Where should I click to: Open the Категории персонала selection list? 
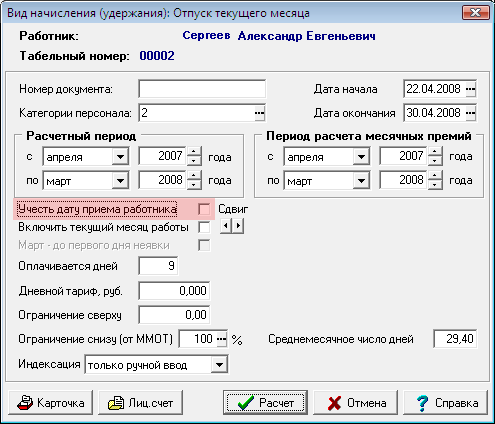(259, 113)
